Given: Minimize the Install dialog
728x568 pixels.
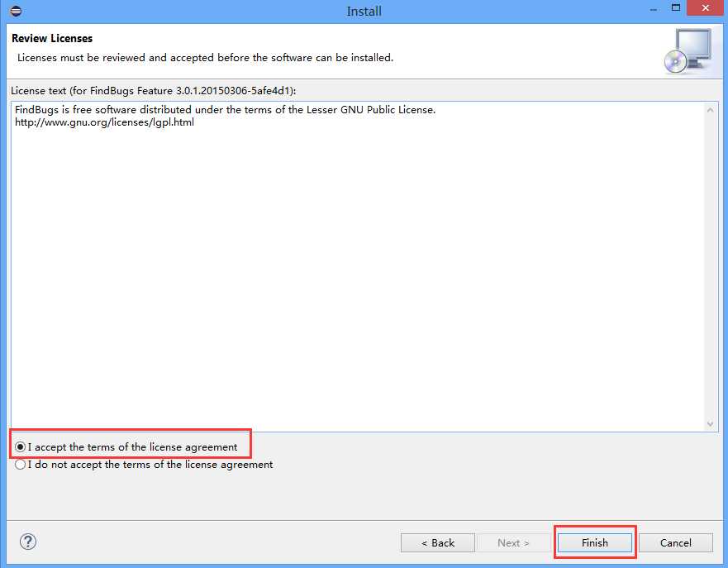Looking at the screenshot, I should click(x=654, y=9).
